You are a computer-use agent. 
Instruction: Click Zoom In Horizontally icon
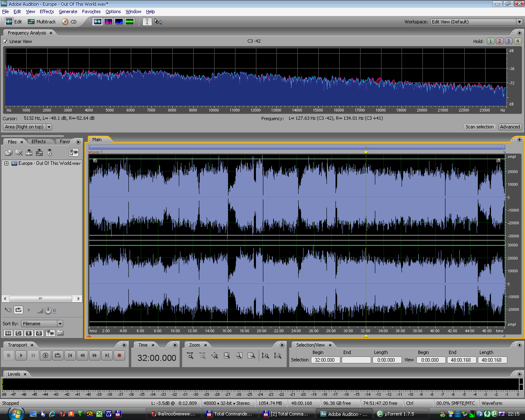pyautogui.click(x=190, y=356)
